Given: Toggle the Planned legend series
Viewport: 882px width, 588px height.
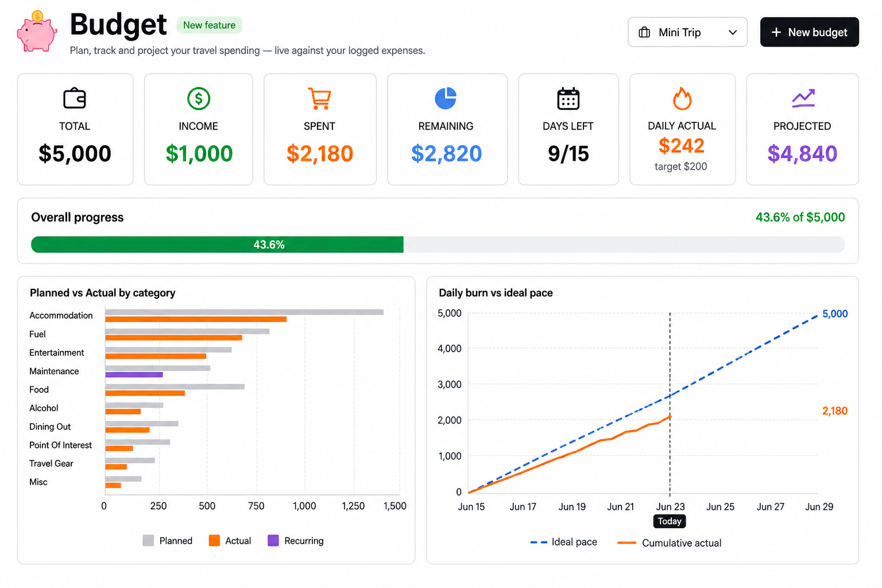Looking at the screenshot, I should [168, 540].
